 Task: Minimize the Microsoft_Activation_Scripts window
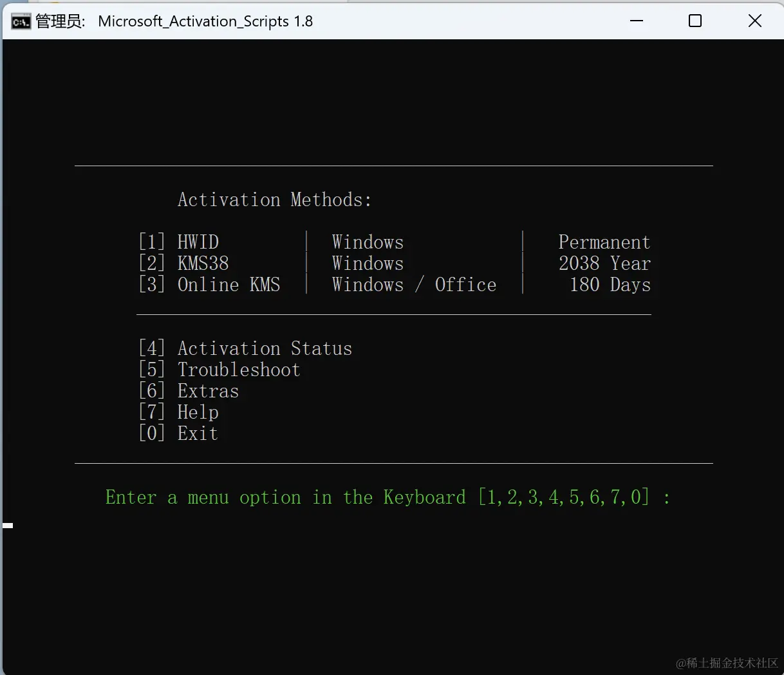coord(637,21)
